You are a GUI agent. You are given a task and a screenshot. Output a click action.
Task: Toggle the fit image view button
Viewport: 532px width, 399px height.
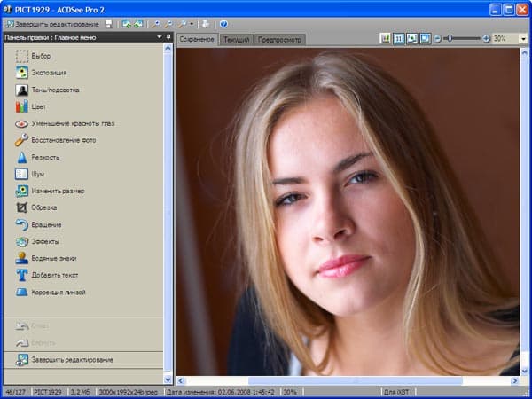pos(412,39)
